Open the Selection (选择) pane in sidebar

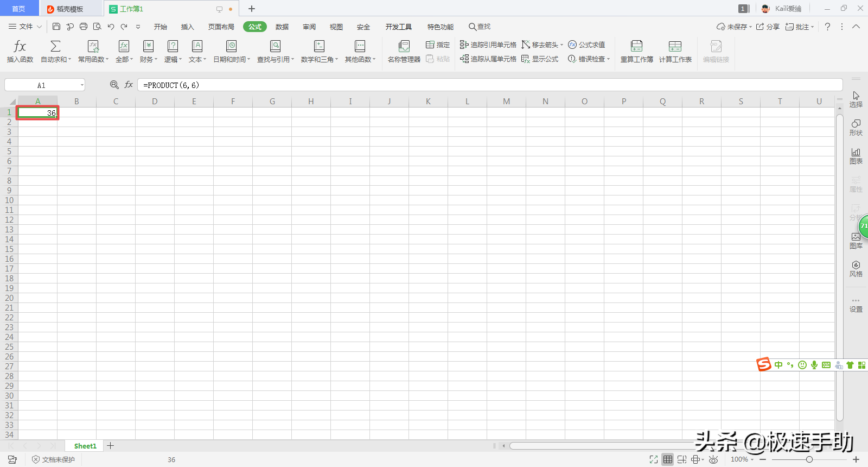[856, 99]
